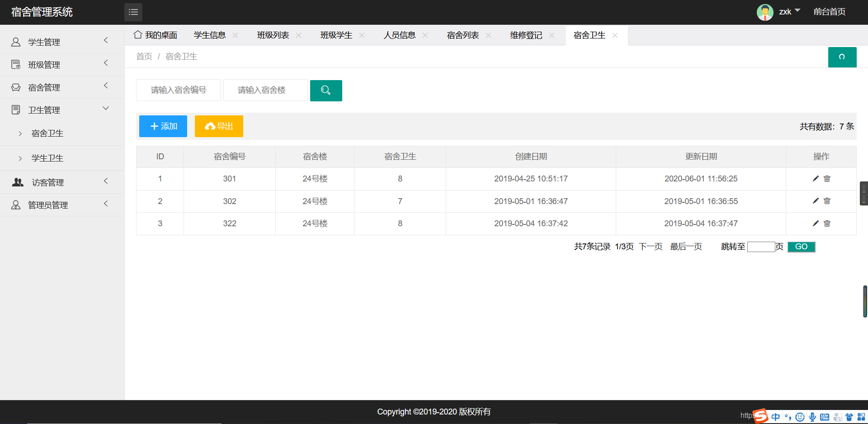This screenshot has height=424, width=868.
Task: Delete the dormitory 322 row with trash icon
Action: coord(827,224)
